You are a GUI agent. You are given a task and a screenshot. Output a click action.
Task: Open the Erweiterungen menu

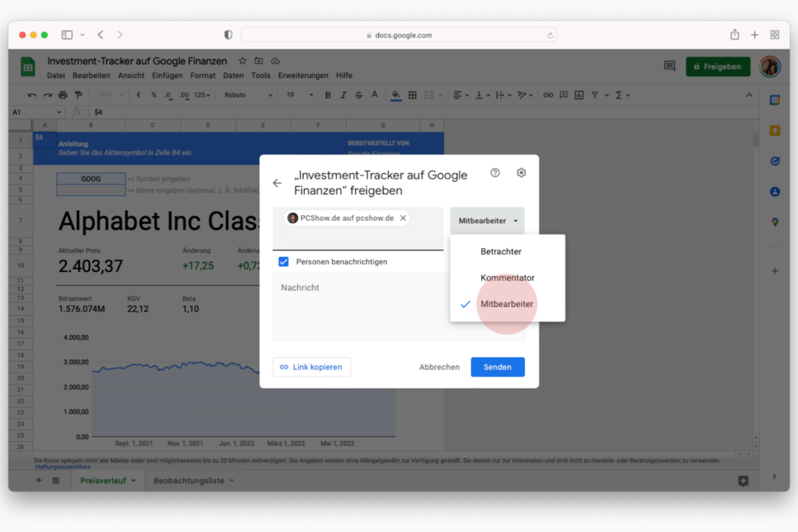[x=302, y=76]
